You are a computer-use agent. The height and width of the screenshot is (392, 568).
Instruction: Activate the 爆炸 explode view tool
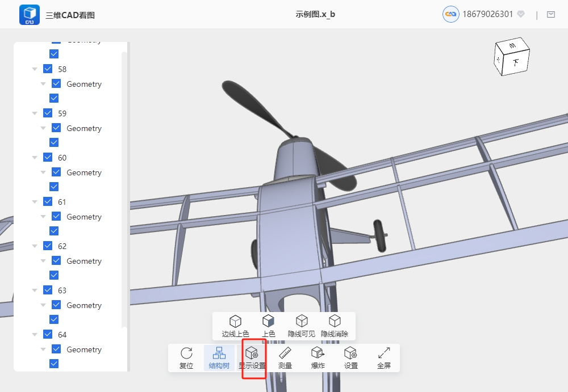pyautogui.click(x=318, y=358)
